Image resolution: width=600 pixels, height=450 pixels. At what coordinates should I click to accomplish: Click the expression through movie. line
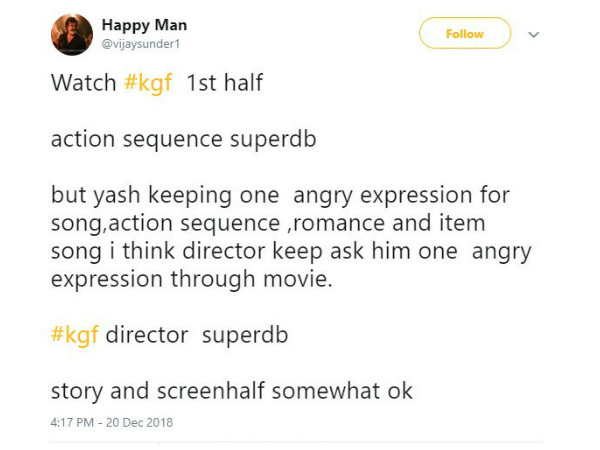pyautogui.click(x=192, y=279)
